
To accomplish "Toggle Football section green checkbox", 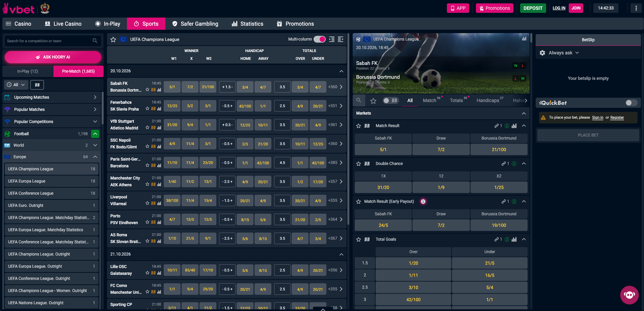I will point(95,134).
